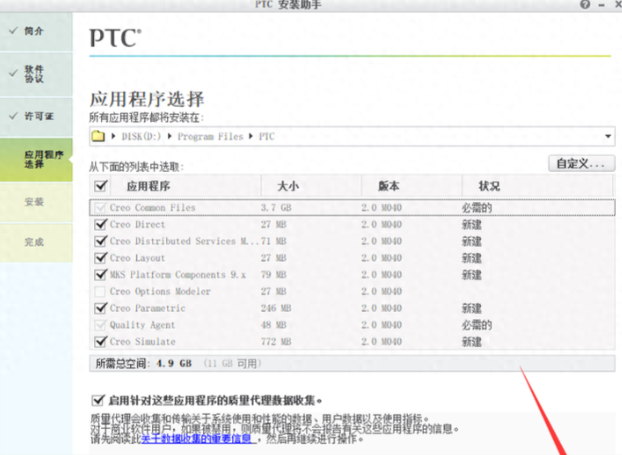Enable the Creo Options Modeler checkbox

(99, 292)
